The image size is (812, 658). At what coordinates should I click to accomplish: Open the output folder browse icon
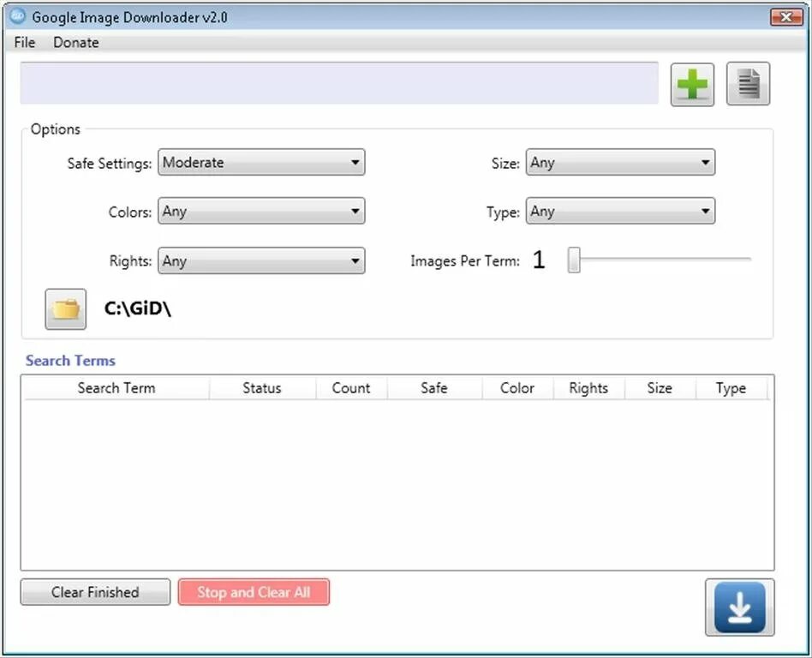(x=65, y=309)
